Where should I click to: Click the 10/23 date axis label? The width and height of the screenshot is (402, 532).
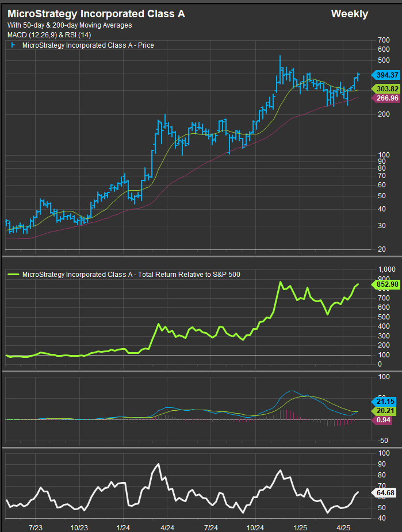click(79, 527)
